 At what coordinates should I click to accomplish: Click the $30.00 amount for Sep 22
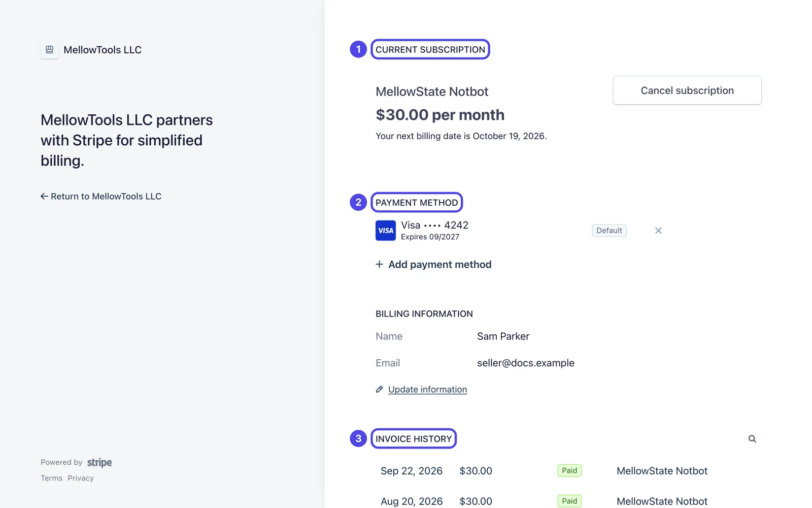(x=476, y=471)
